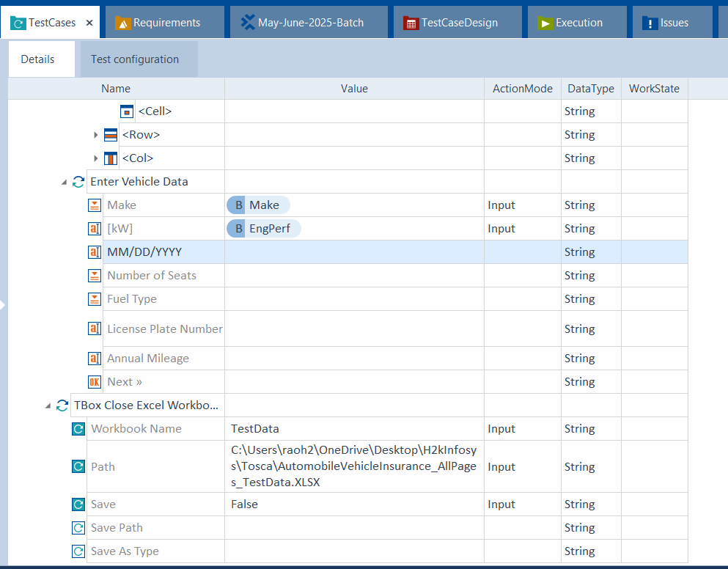
Task: Close the TestCases tab
Action: pos(89,23)
